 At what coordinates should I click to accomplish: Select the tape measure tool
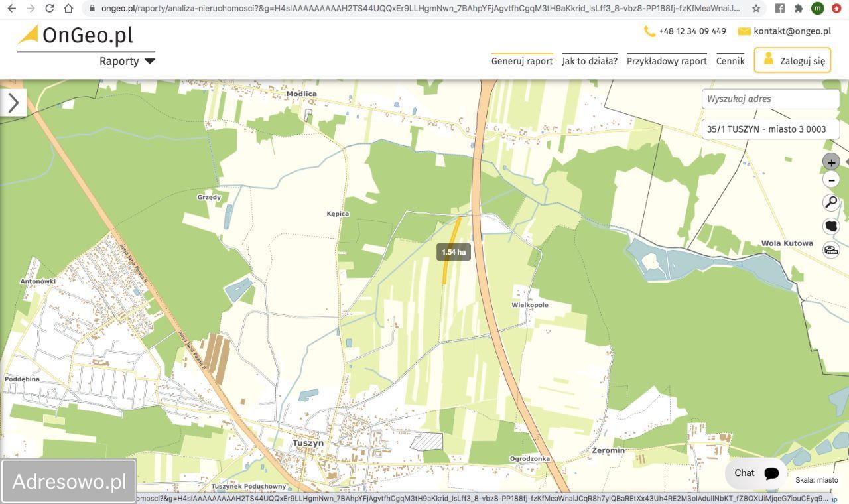pos(831,250)
